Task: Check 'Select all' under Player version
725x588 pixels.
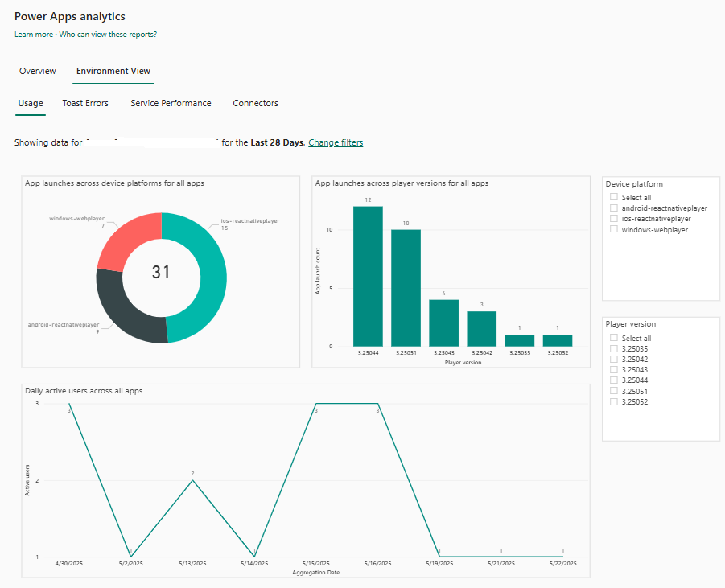Action: [614, 338]
